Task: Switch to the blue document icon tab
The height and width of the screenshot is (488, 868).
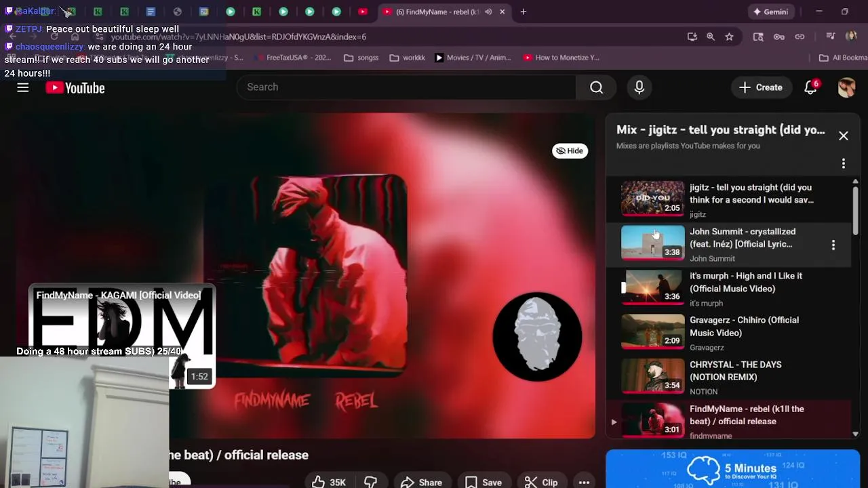Action: [151, 12]
